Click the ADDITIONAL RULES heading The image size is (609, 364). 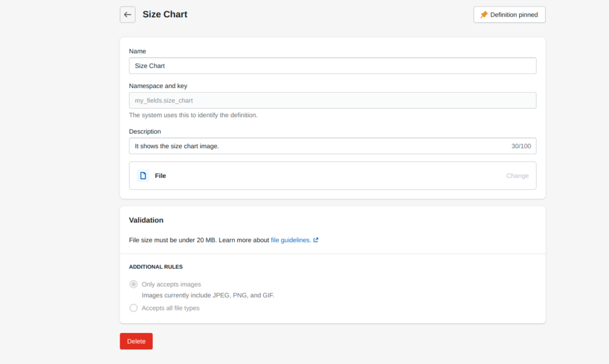pyautogui.click(x=156, y=267)
